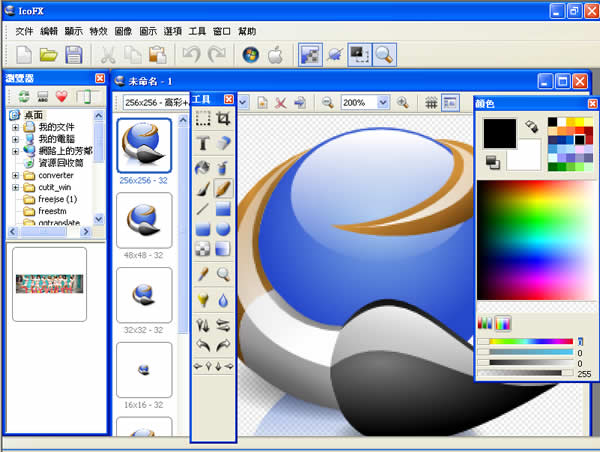Click the rotate left arrow tool
600x452 pixels.
click(x=203, y=346)
